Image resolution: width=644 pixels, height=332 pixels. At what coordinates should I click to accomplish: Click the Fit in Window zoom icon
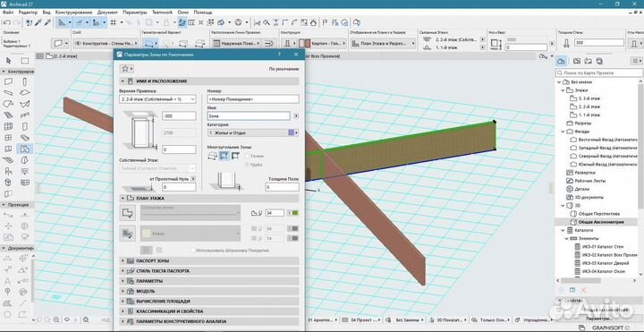tap(86, 319)
